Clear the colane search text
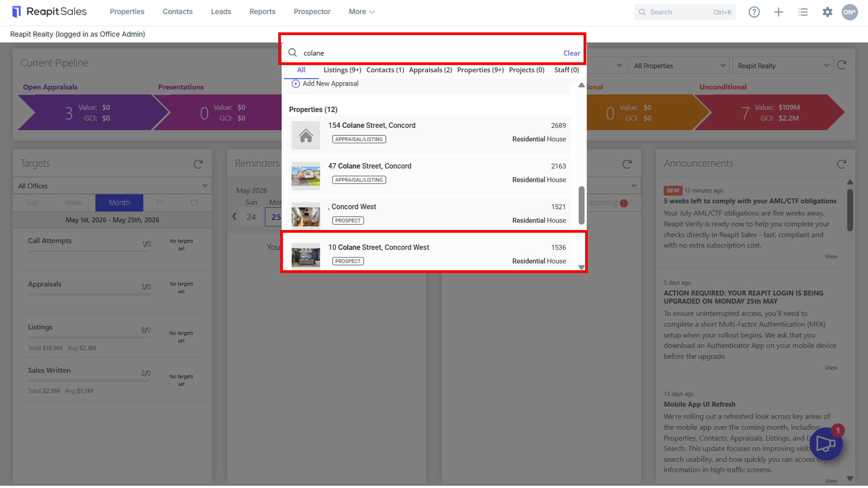 click(571, 53)
